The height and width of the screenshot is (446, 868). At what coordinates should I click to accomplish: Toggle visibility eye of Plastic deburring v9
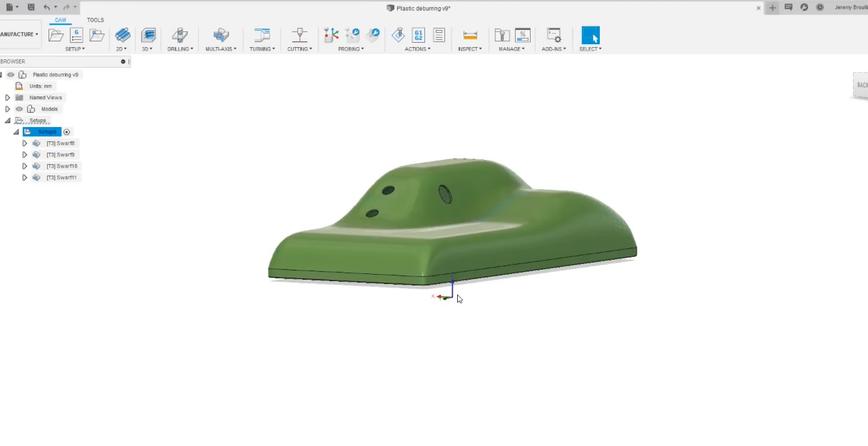pyautogui.click(x=11, y=75)
